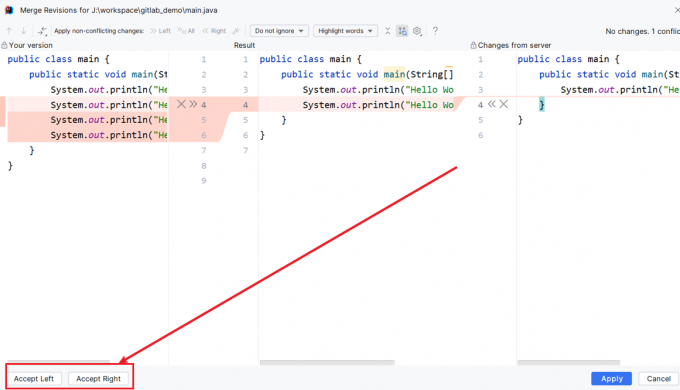Accept right change with << arrows
The image size is (680, 390).
coord(491,104)
